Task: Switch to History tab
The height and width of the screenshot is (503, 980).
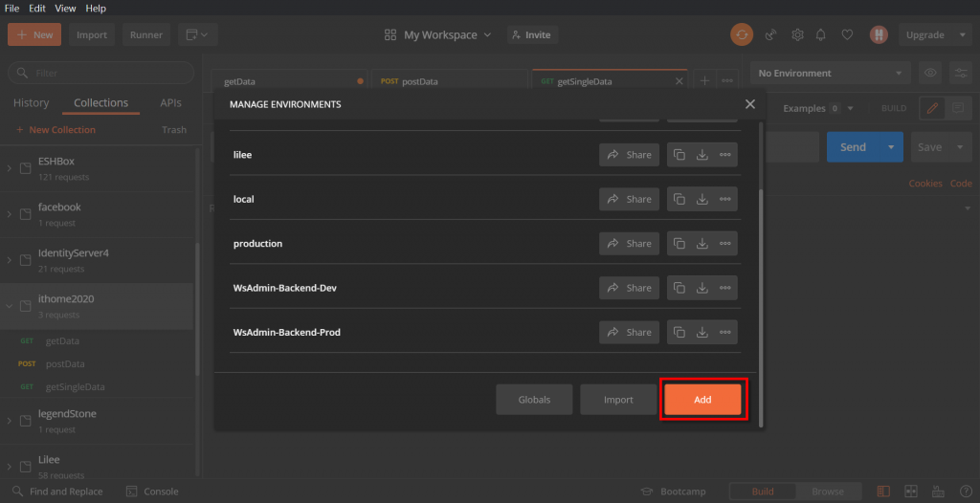Action: [32, 103]
